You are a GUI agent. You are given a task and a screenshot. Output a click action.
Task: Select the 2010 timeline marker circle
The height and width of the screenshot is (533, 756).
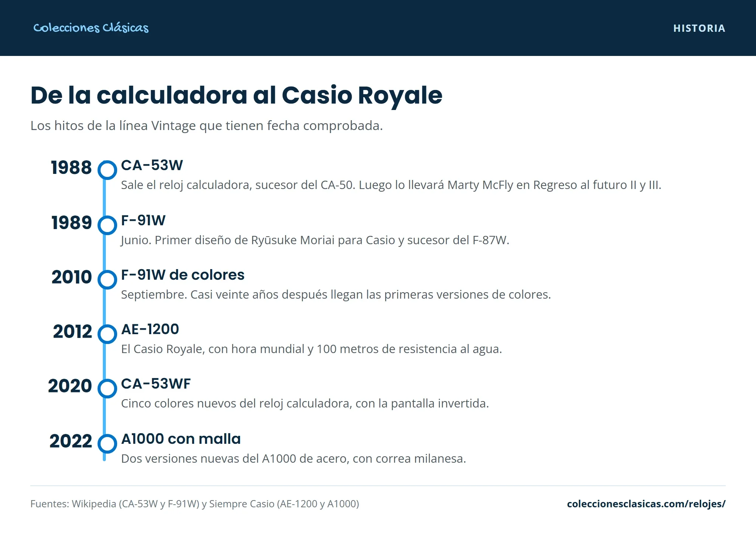coord(107,280)
